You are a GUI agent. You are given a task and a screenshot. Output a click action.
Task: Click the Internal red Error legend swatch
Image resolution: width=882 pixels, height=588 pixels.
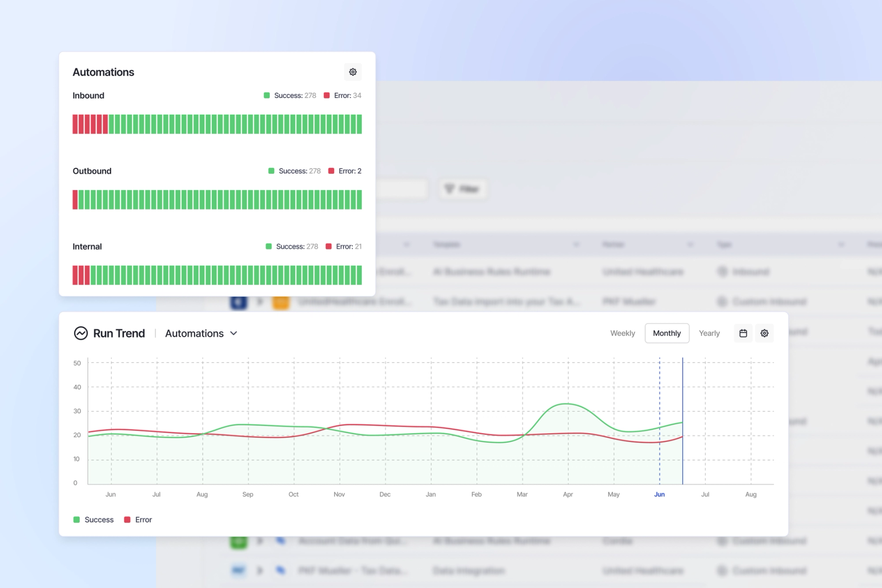pos(329,246)
